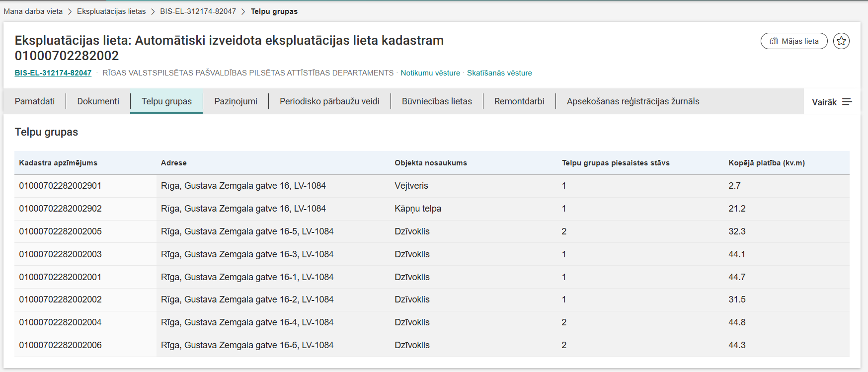Select the Vējtveris table row
The width and height of the screenshot is (868, 372).
coord(411,186)
